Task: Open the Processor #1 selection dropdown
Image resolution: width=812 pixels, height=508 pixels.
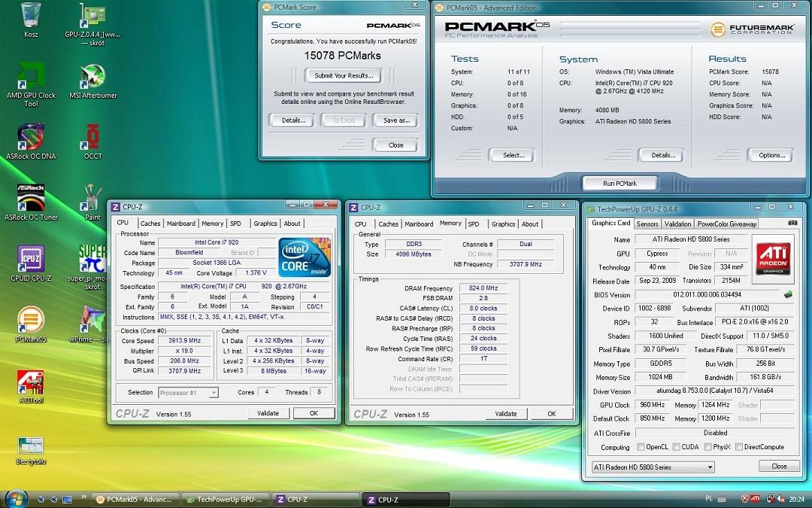Action: click(188, 393)
